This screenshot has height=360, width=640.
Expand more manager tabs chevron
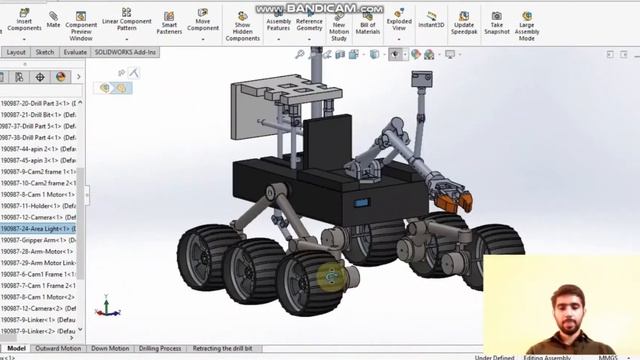point(78,77)
